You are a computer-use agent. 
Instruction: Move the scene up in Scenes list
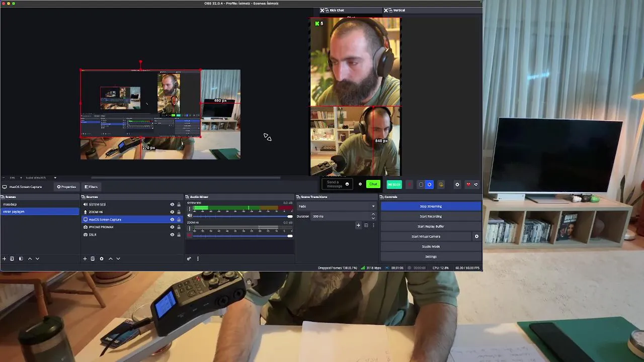click(30, 258)
